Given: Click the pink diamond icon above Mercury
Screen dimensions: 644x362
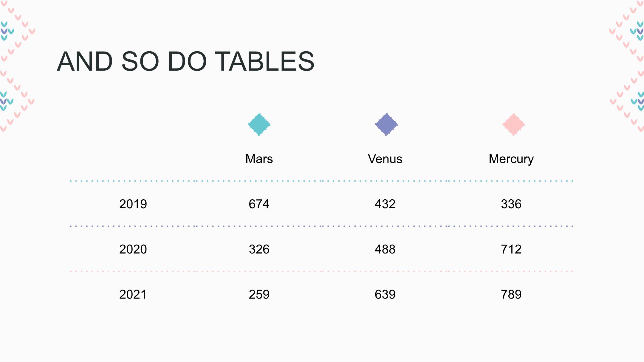Looking at the screenshot, I should [513, 125].
